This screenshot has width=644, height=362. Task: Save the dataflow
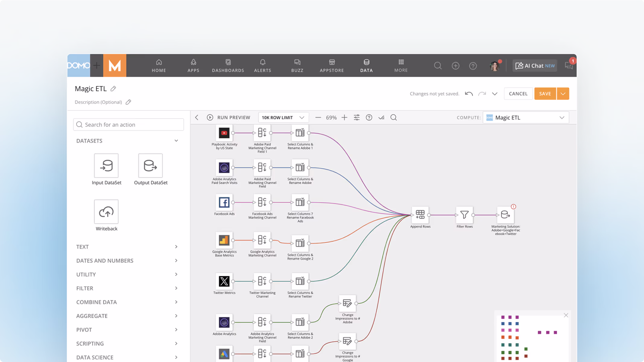[545, 94]
